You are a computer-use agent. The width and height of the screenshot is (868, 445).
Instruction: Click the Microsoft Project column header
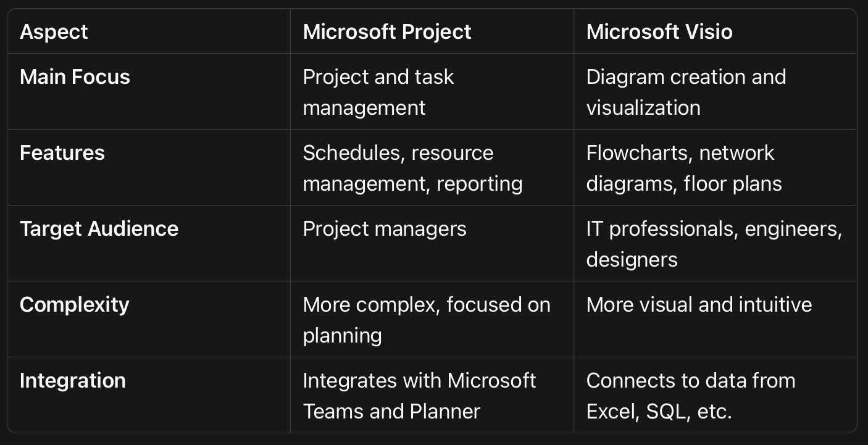pyautogui.click(x=387, y=32)
